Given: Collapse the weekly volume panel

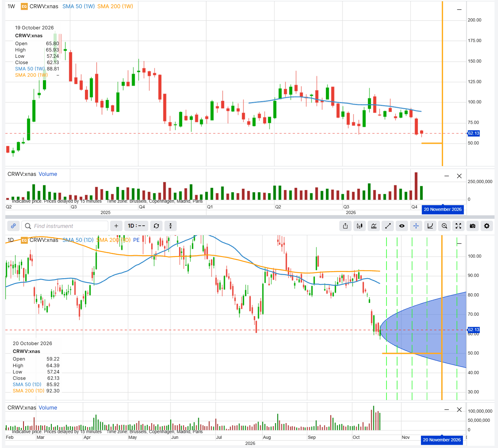Looking at the screenshot, I should point(447,176).
